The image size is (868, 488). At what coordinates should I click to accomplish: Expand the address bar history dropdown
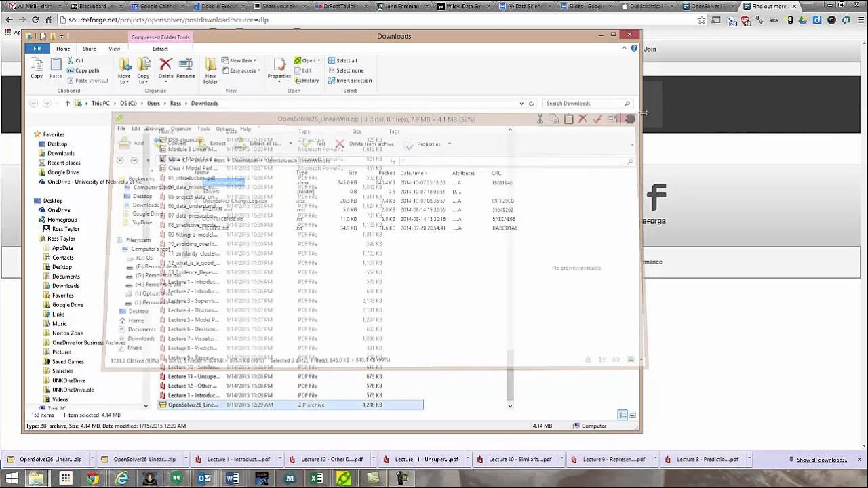click(x=521, y=104)
